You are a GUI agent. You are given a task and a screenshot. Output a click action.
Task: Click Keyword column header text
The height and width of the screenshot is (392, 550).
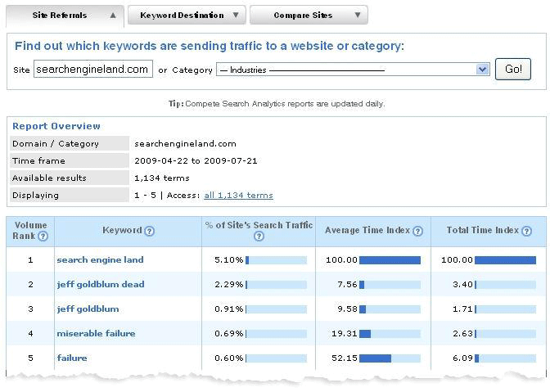click(x=122, y=230)
